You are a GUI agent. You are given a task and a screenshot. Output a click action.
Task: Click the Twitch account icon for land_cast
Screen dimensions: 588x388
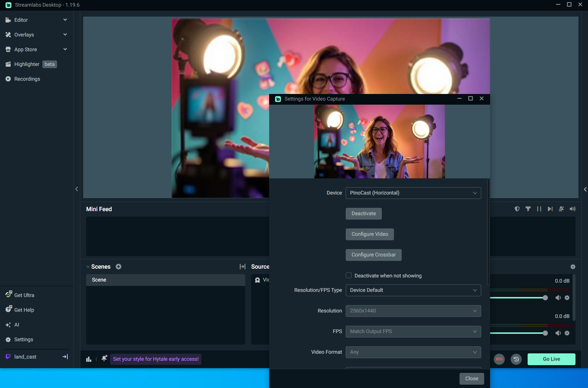click(8, 356)
